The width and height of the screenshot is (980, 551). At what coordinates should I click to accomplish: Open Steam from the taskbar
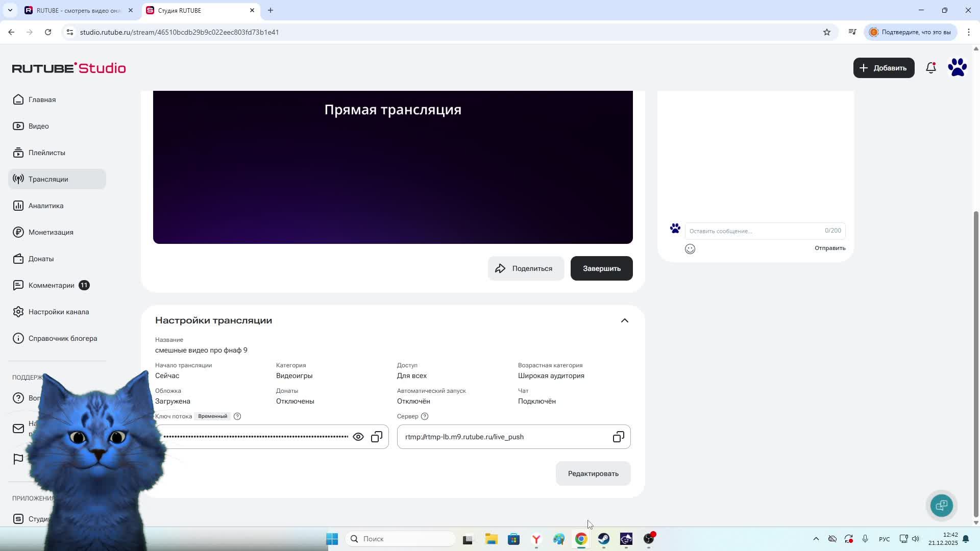(603, 539)
